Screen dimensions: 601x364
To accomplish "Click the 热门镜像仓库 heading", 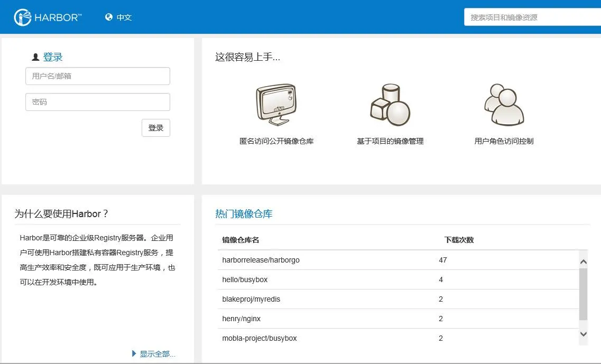I will pos(244,214).
